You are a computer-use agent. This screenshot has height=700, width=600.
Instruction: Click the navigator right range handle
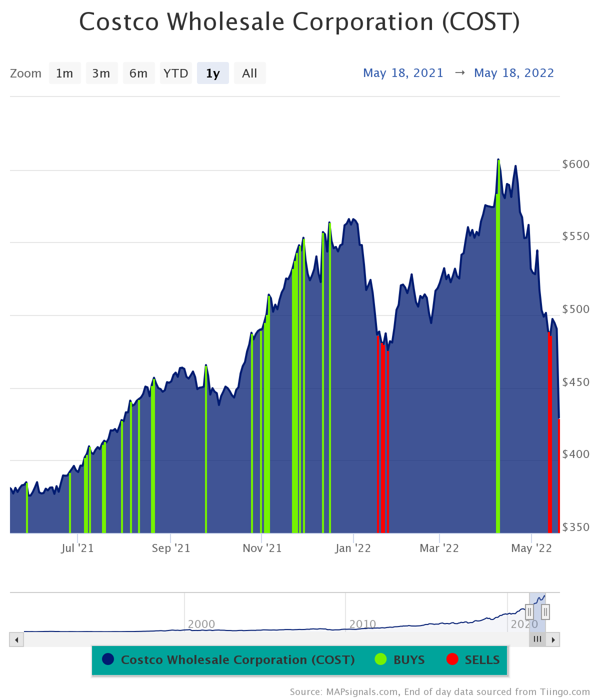point(545,611)
